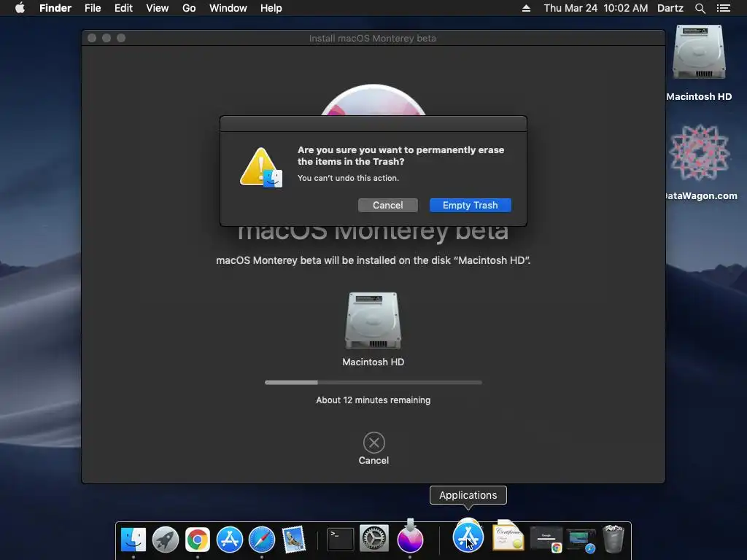Image resolution: width=747 pixels, height=560 pixels.
Task: Open System Preferences gear icon
Action: click(x=374, y=539)
